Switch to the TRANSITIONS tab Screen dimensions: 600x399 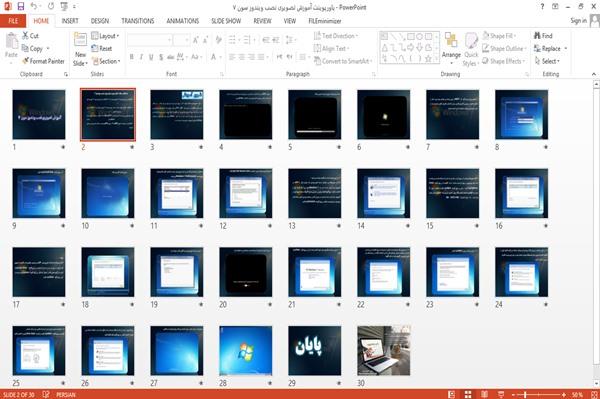click(x=138, y=21)
